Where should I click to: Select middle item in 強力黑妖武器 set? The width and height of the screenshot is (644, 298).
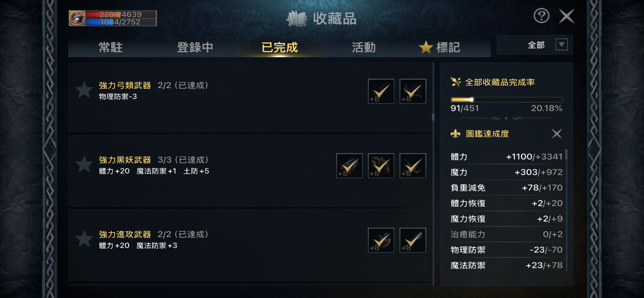tap(381, 166)
